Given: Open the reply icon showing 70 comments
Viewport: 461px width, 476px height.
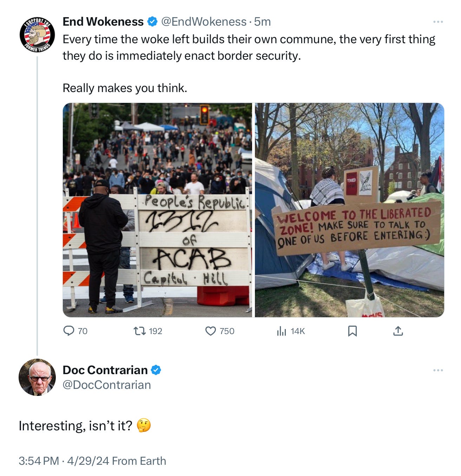Looking at the screenshot, I should pyautogui.click(x=68, y=331).
